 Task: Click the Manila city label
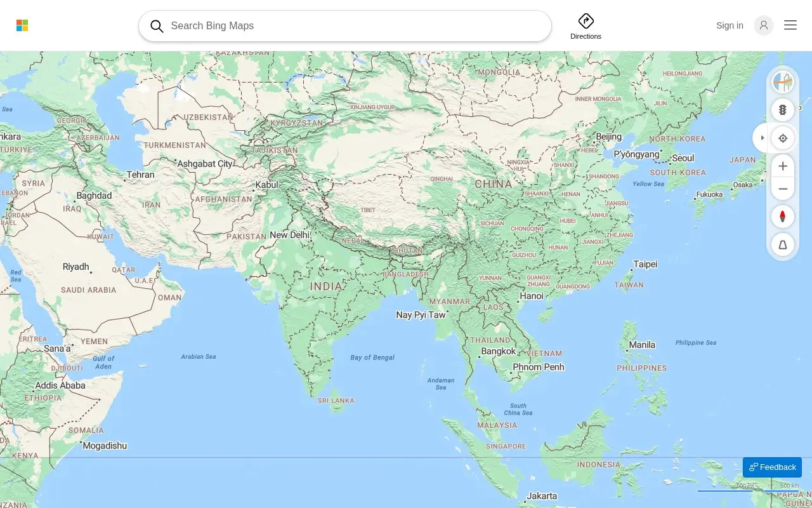[x=642, y=345]
